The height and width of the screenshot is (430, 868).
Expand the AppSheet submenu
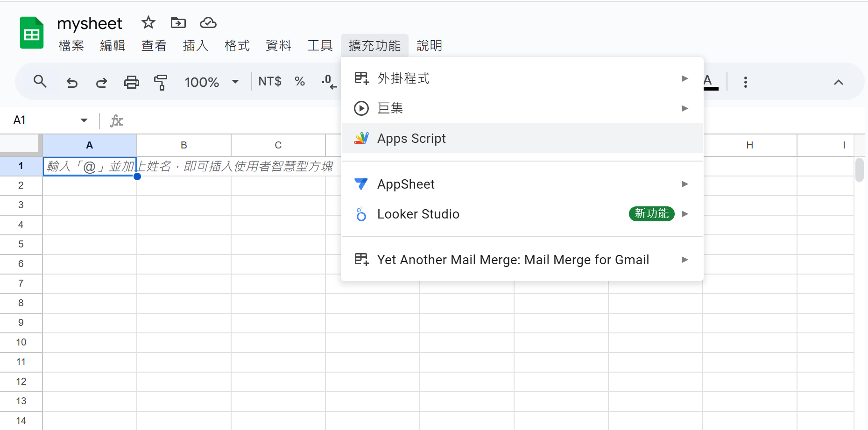pos(522,184)
